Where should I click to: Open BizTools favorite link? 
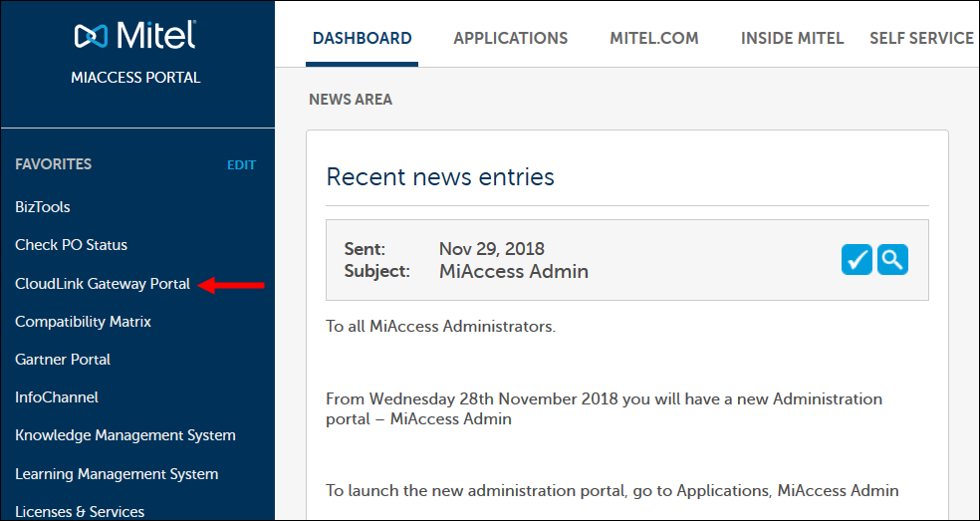[x=43, y=207]
